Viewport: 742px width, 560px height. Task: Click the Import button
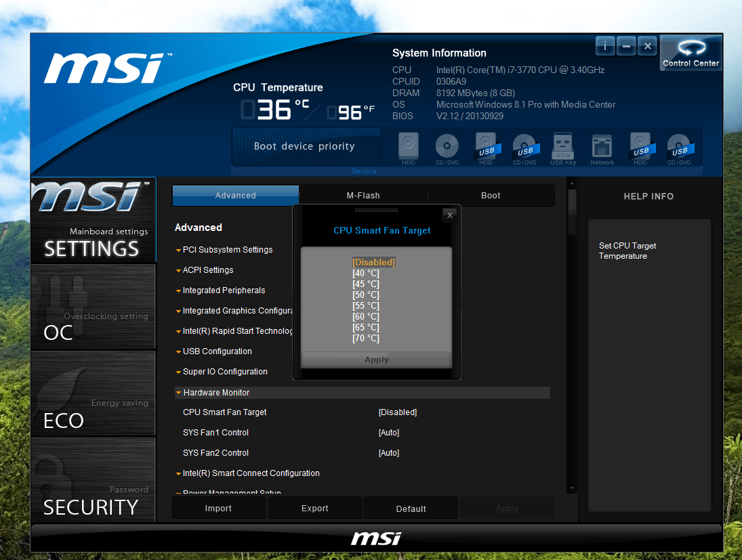pos(219,509)
